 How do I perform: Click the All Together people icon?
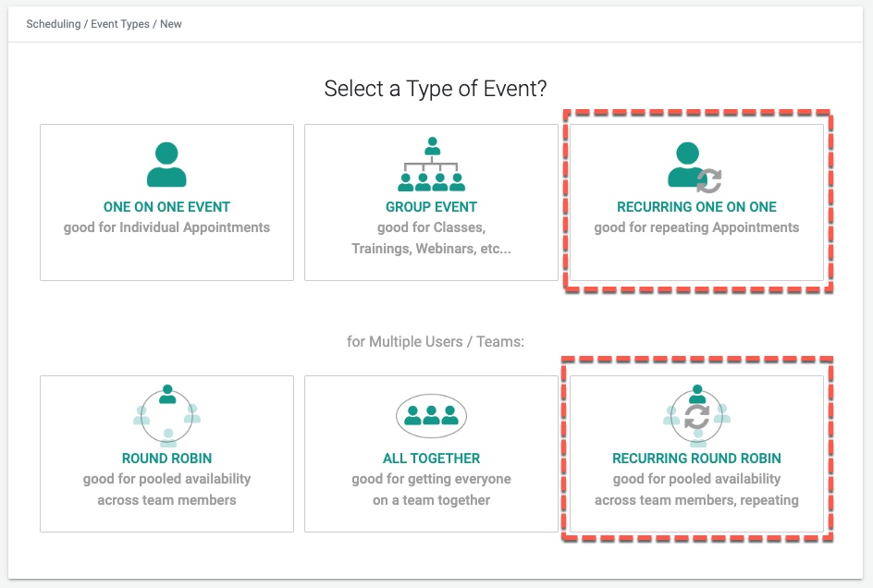(432, 416)
